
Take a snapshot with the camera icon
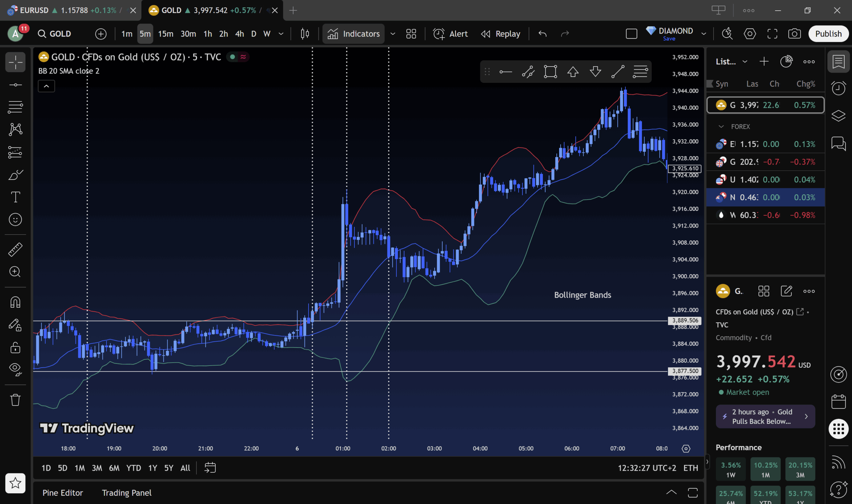(794, 34)
